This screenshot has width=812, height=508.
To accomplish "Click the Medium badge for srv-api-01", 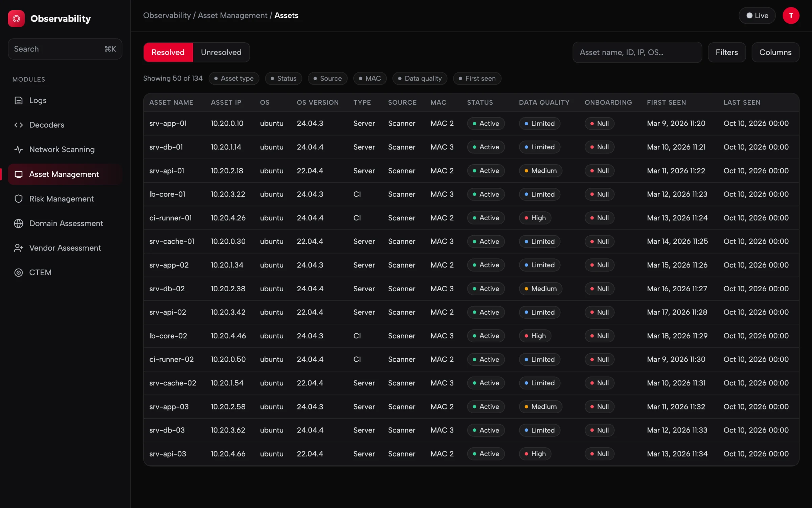I will click(540, 171).
